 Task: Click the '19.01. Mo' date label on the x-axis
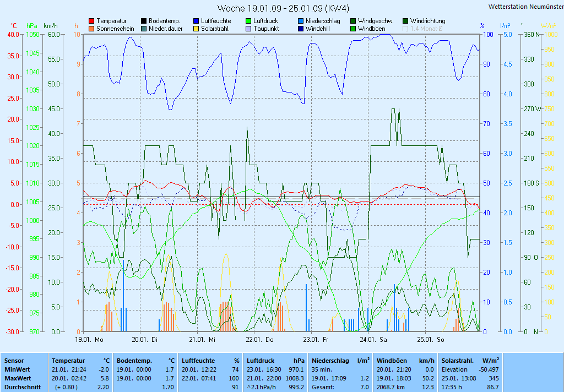(x=89, y=340)
